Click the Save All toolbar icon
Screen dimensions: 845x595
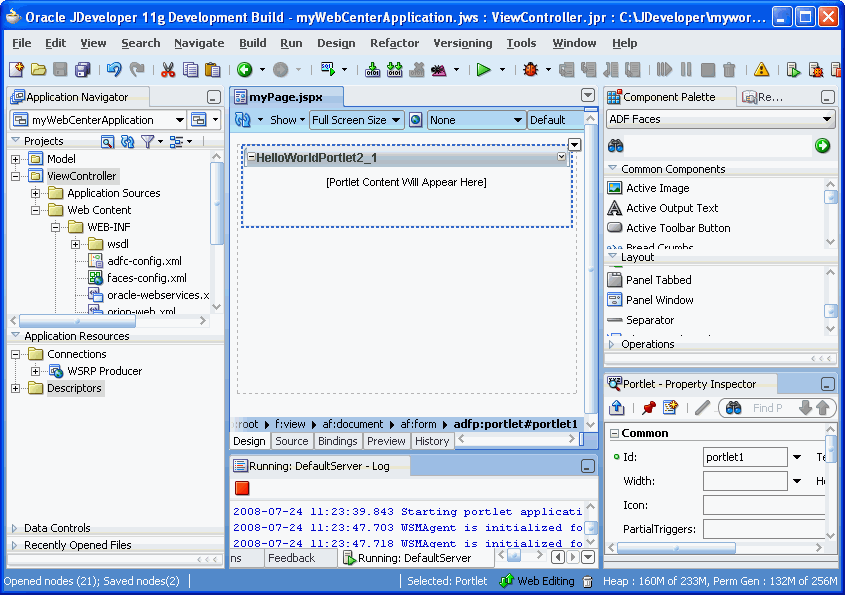(x=82, y=70)
